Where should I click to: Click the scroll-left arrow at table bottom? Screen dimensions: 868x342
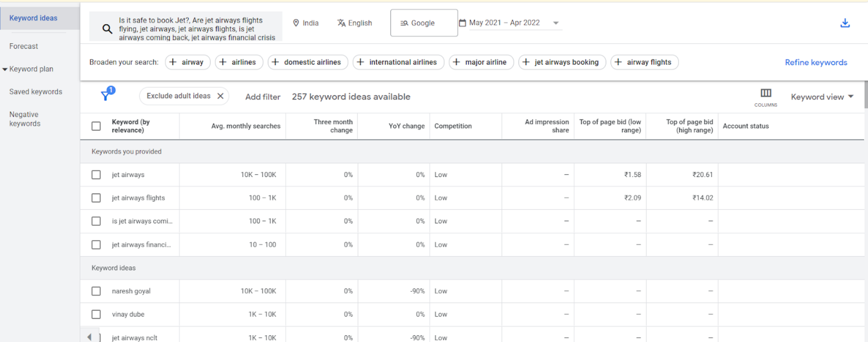coord(89,337)
